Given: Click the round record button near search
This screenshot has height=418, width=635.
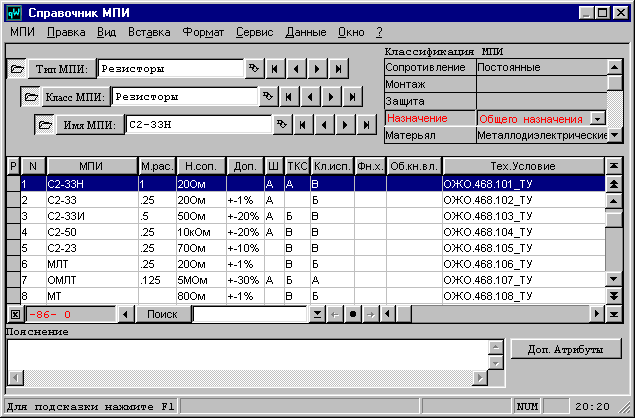Looking at the screenshot, I should coord(352,314).
